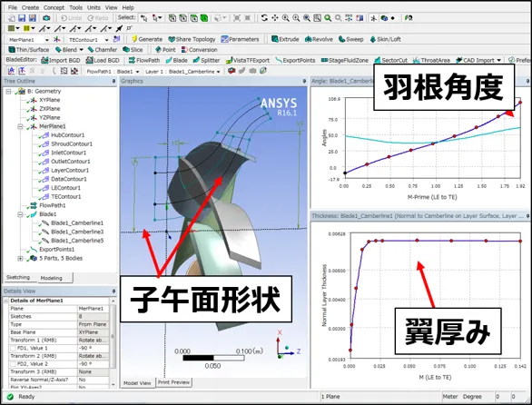Click VistaTFExport tool
This screenshot has width=532, height=405.
247,60
